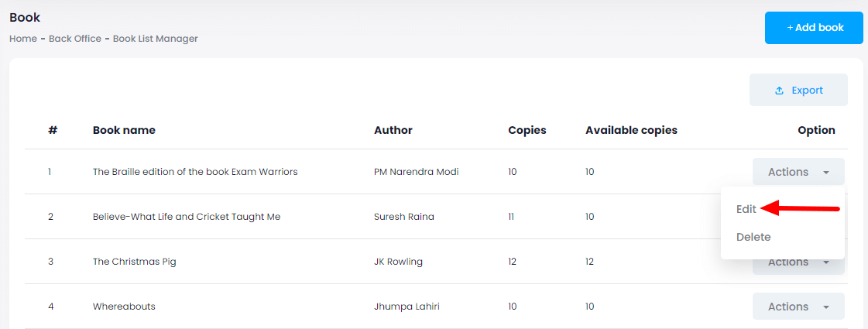Sort by Book name column header
Viewport: 868px width, 329px height.
[x=124, y=130]
